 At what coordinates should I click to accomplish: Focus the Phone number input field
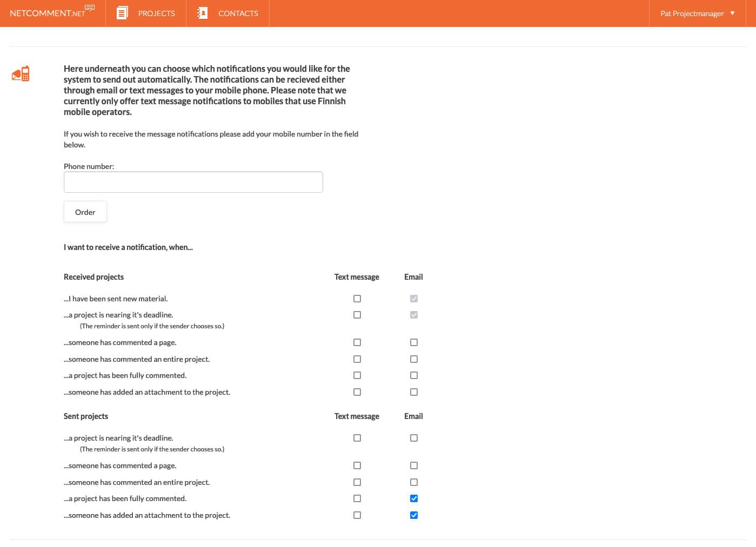pos(193,182)
